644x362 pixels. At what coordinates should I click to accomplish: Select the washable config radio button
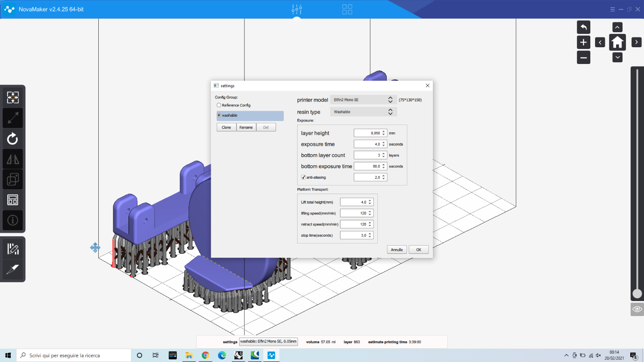pos(219,116)
